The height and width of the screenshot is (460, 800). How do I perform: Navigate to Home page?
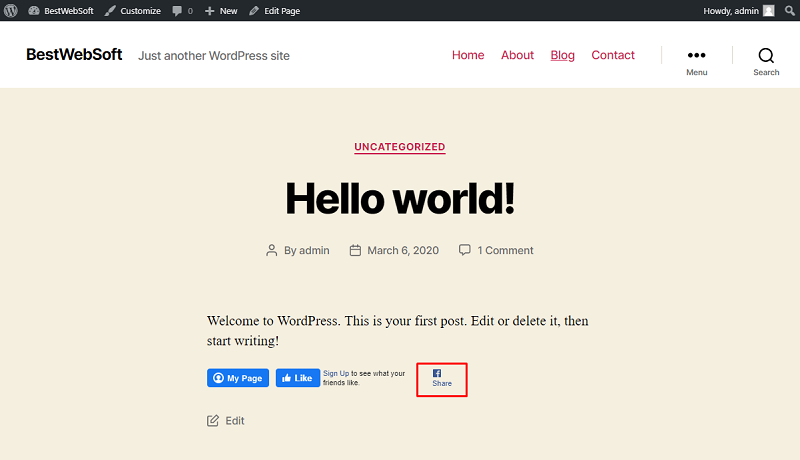(468, 55)
